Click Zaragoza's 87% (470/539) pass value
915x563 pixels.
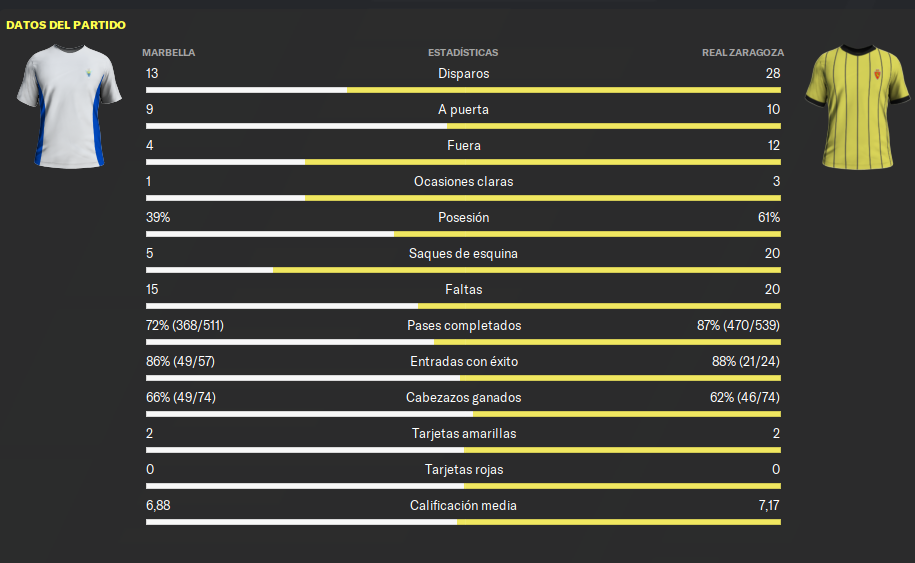point(738,326)
